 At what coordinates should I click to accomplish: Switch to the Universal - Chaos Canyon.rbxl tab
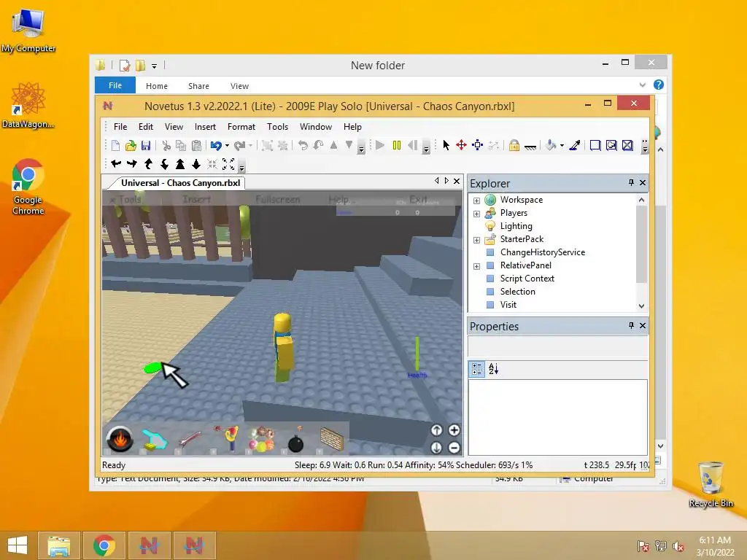[x=180, y=183]
